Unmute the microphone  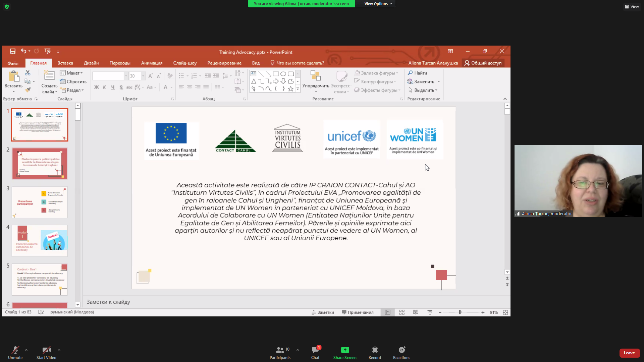click(15, 353)
